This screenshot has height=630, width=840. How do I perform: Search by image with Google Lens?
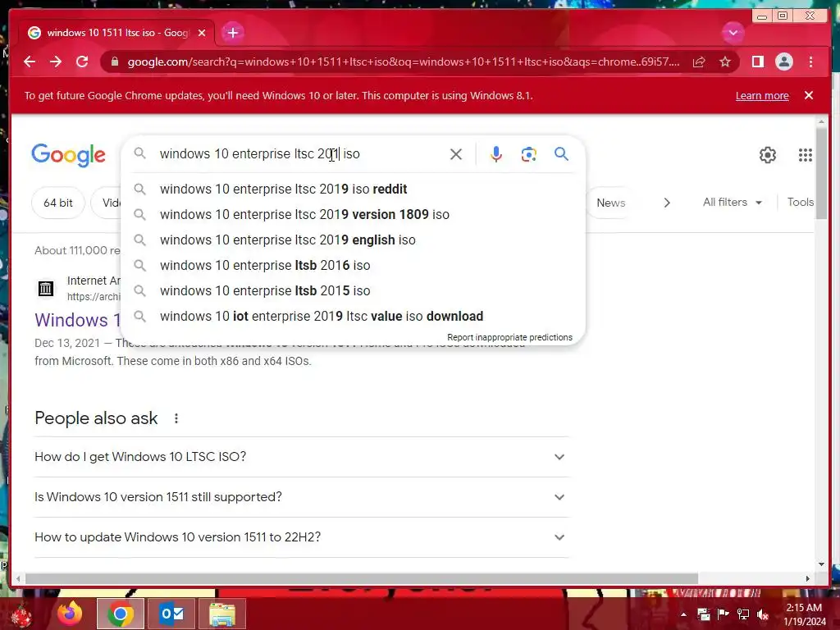[x=529, y=154]
